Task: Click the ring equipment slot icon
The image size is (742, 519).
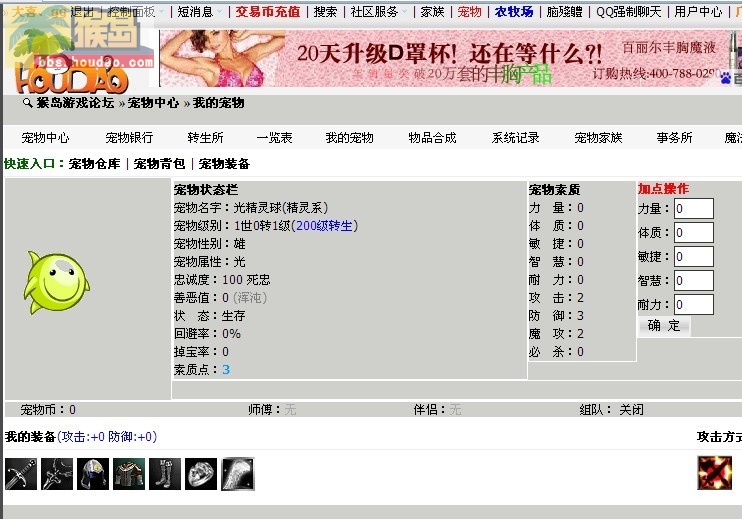Action: pyautogui.click(x=201, y=474)
